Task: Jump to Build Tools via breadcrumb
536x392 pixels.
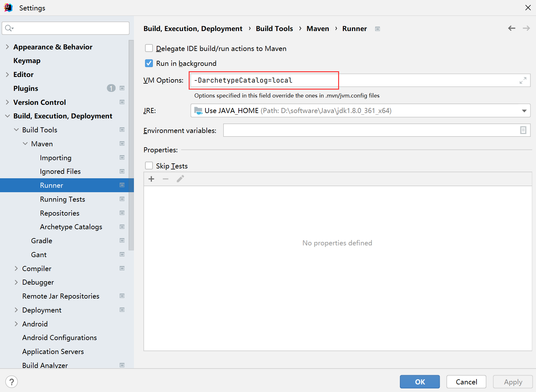Action: (274, 28)
